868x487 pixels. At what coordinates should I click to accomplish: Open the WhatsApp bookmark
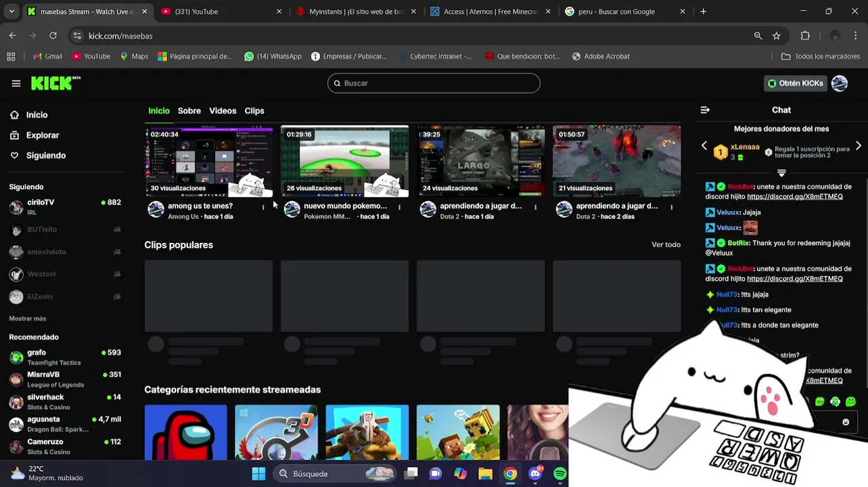pyautogui.click(x=273, y=56)
